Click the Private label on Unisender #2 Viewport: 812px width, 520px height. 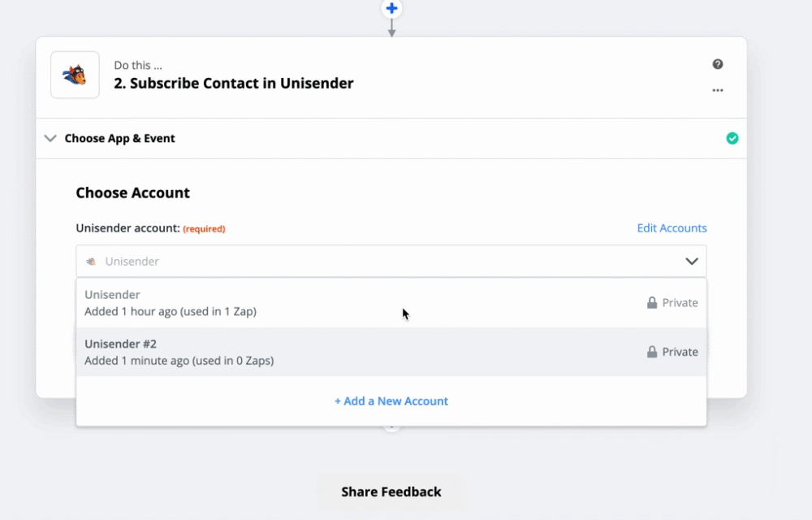point(680,352)
